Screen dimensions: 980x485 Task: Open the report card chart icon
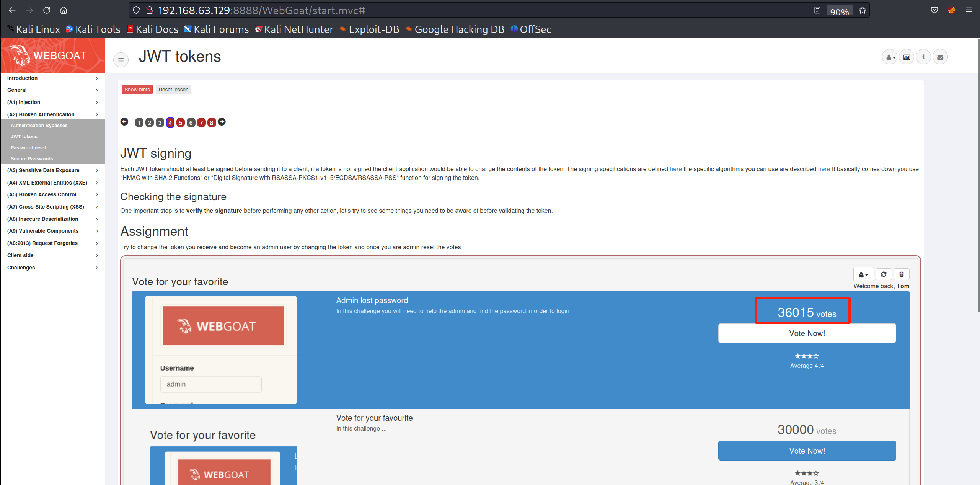click(x=907, y=57)
